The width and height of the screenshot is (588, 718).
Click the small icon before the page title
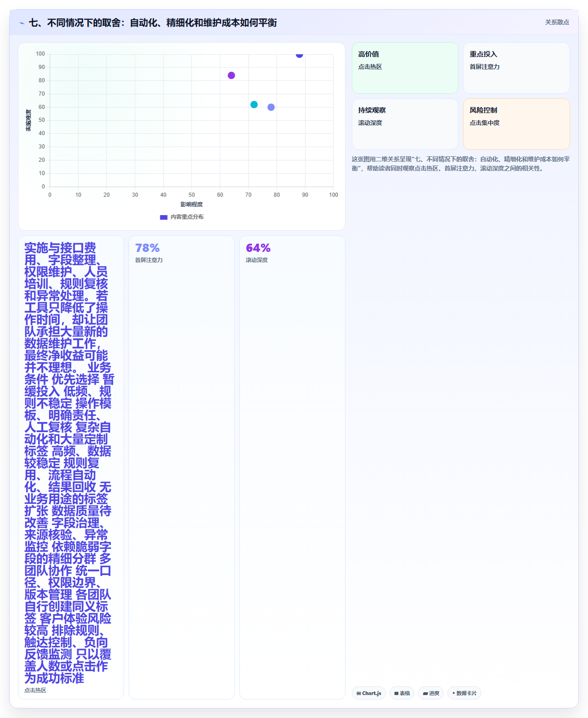coord(22,23)
